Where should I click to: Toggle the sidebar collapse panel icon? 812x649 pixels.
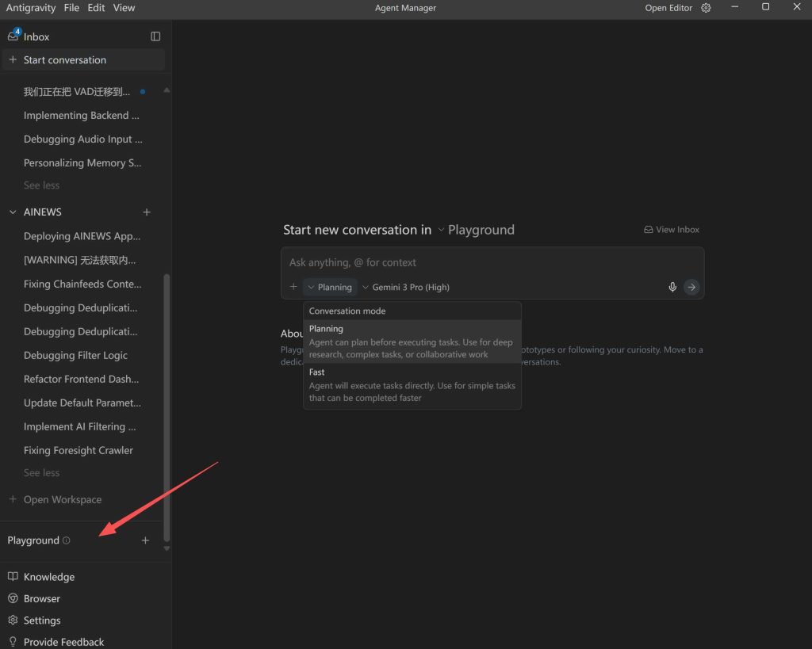[155, 36]
